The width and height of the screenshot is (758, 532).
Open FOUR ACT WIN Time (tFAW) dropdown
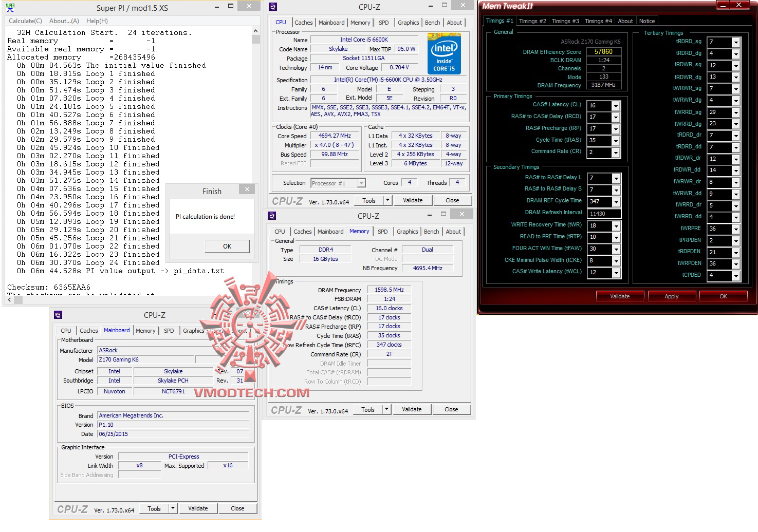[x=616, y=249]
